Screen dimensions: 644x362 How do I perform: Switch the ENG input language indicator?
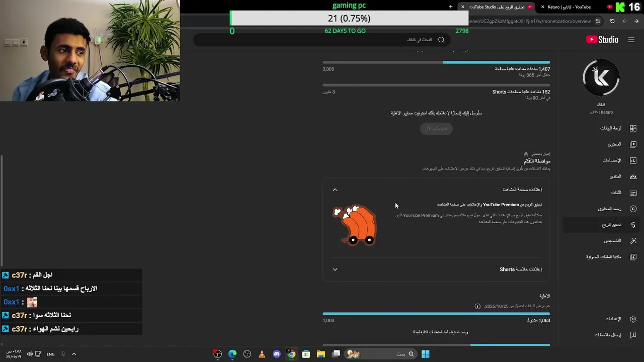tap(51, 354)
